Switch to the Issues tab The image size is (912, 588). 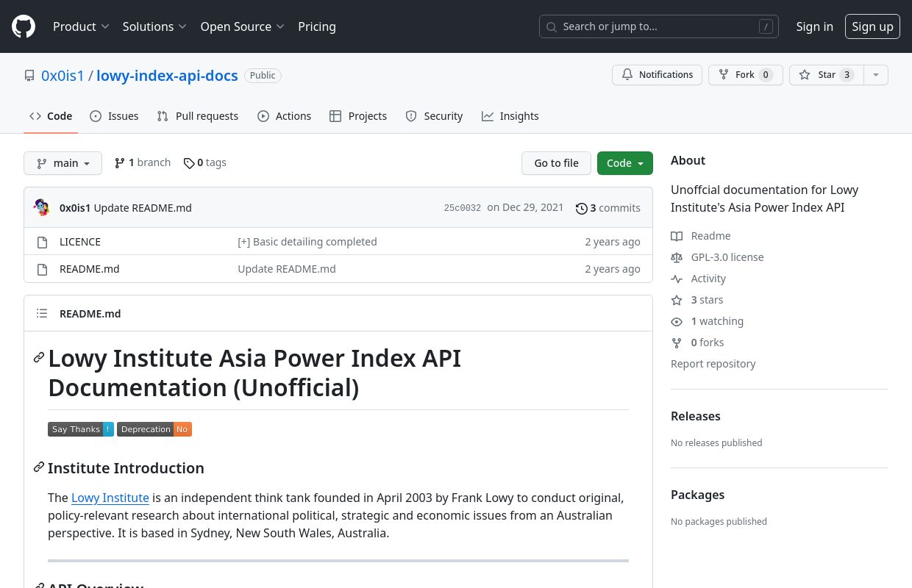tap(114, 116)
